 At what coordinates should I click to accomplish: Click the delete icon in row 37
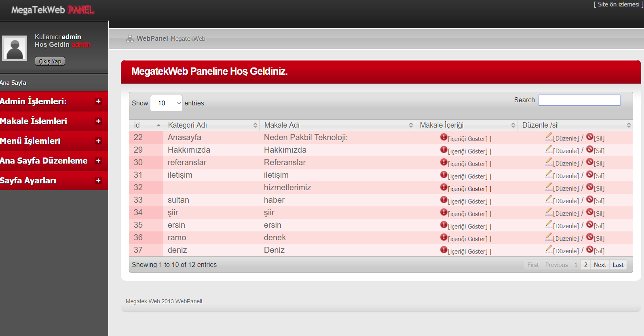coord(590,250)
